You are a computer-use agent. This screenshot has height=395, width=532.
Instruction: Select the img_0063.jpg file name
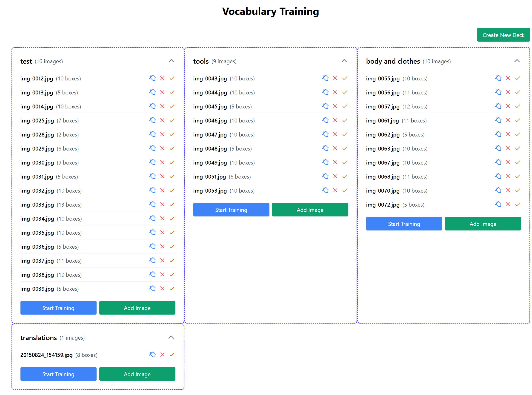pyautogui.click(x=383, y=148)
